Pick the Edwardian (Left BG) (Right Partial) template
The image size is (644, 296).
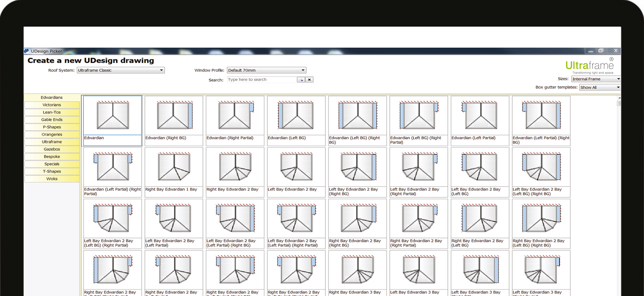pos(419,121)
